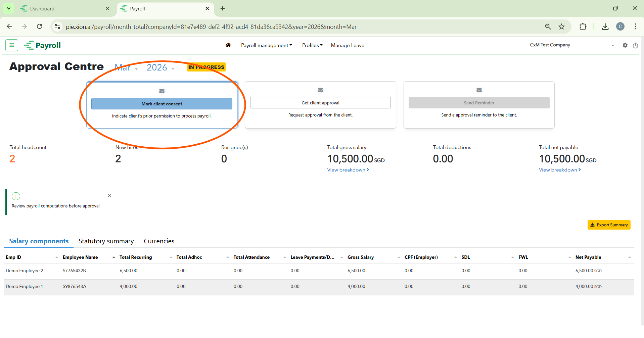The image size is (644, 338).
Task: Click the Mark client consent button
Action: pyautogui.click(x=162, y=104)
